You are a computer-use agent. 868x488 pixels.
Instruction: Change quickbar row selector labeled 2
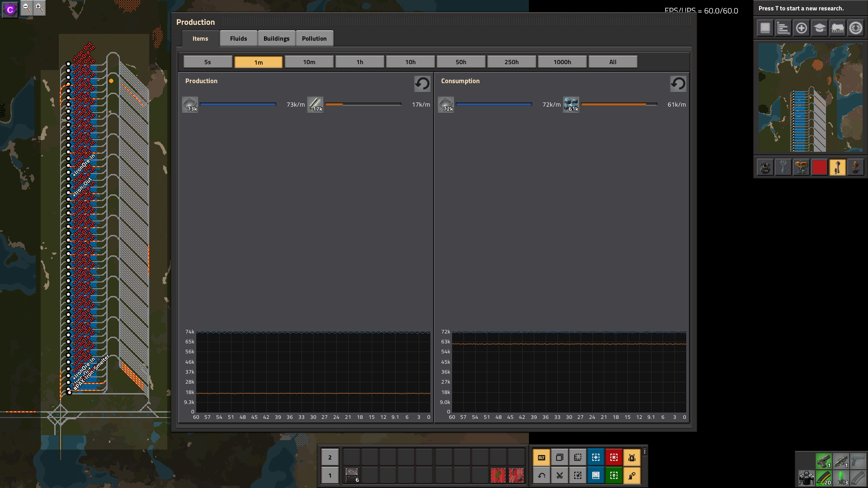(x=330, y=457)
